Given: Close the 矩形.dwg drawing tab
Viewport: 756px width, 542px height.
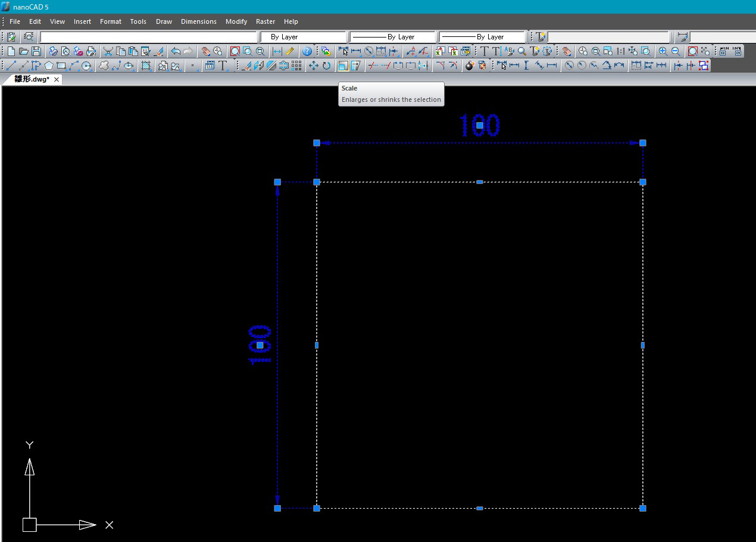Looking at the screenshot, I should pos(57,79).
